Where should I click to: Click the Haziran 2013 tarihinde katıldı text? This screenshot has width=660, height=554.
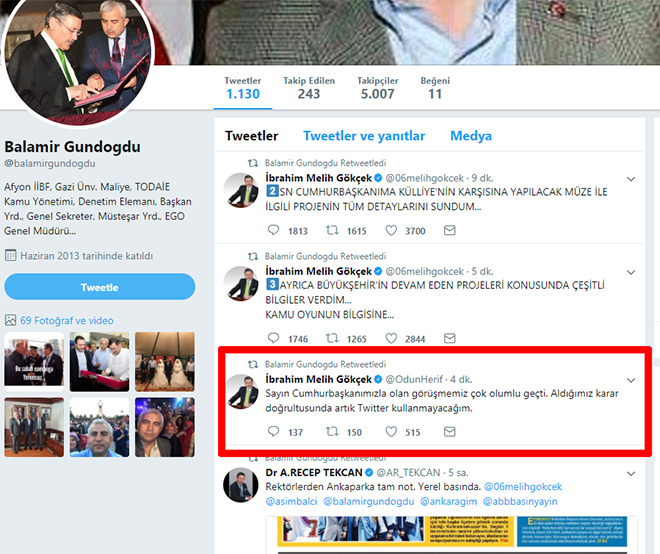[87, 256]
